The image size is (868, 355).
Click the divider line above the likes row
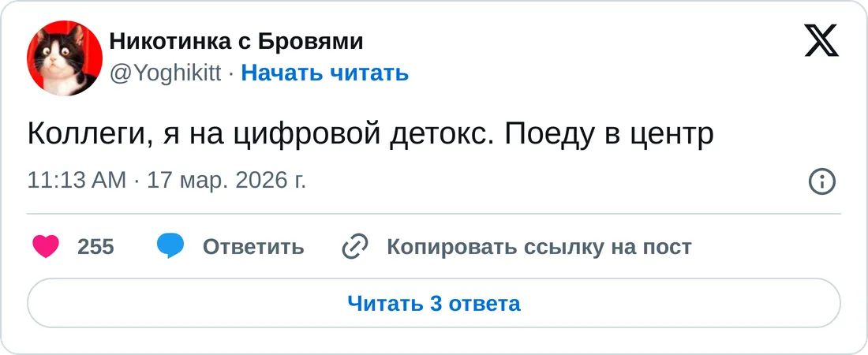click(434, 214)
